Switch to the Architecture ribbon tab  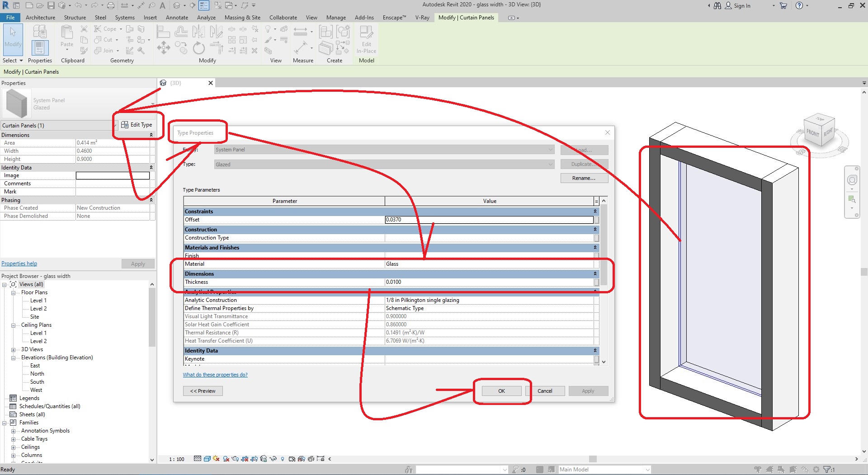[41, 18]
